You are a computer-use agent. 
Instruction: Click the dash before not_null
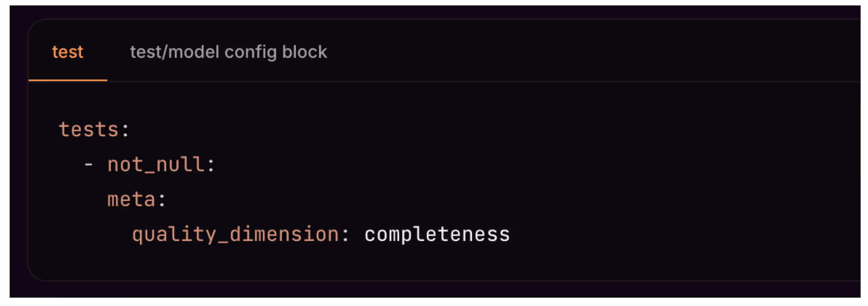(87, 164)
